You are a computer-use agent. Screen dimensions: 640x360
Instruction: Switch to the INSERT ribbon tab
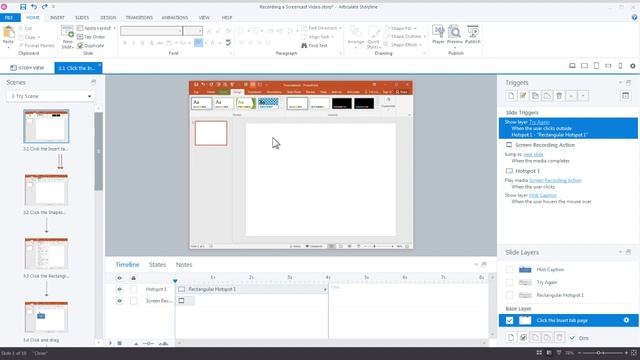(57, 18)
